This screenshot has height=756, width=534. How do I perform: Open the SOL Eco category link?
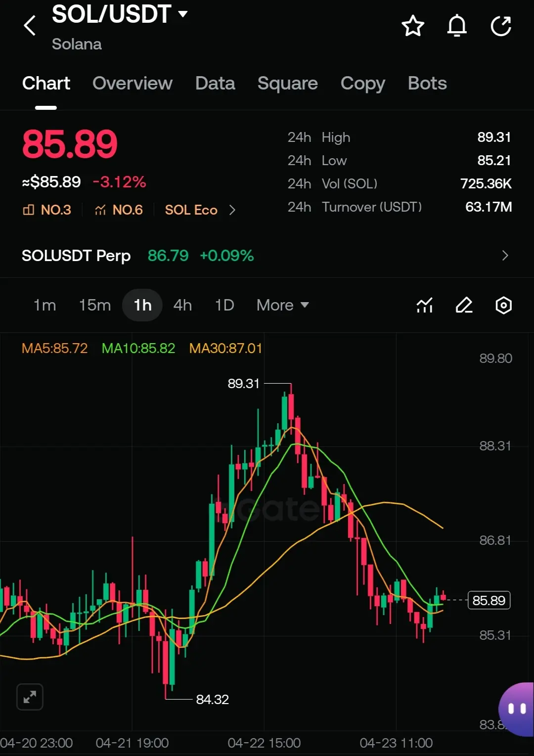click(x=191, y=210)
